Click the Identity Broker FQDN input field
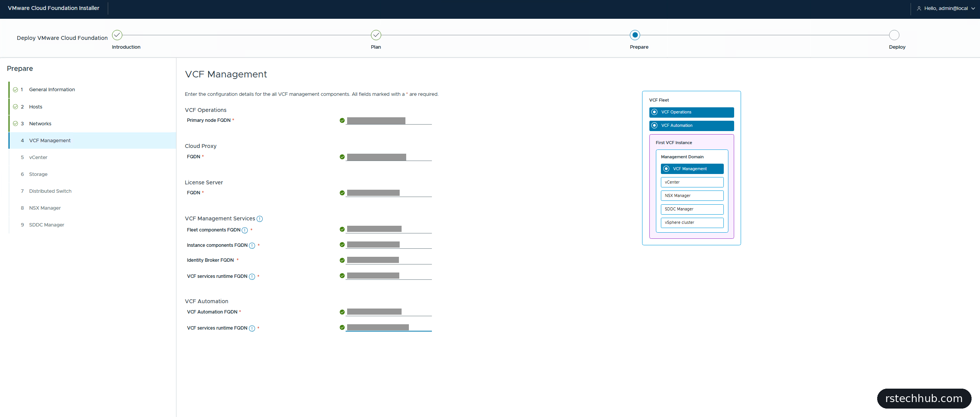This screenshot has height=417, width=980. coord(389,260)
